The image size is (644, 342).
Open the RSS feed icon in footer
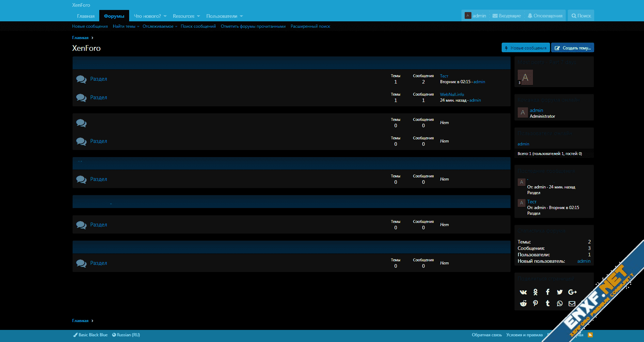590,335
